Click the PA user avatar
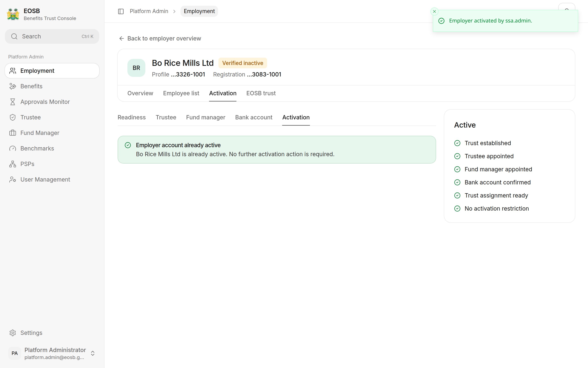Screen dimensions: 588x368 [x=14, y=353]
